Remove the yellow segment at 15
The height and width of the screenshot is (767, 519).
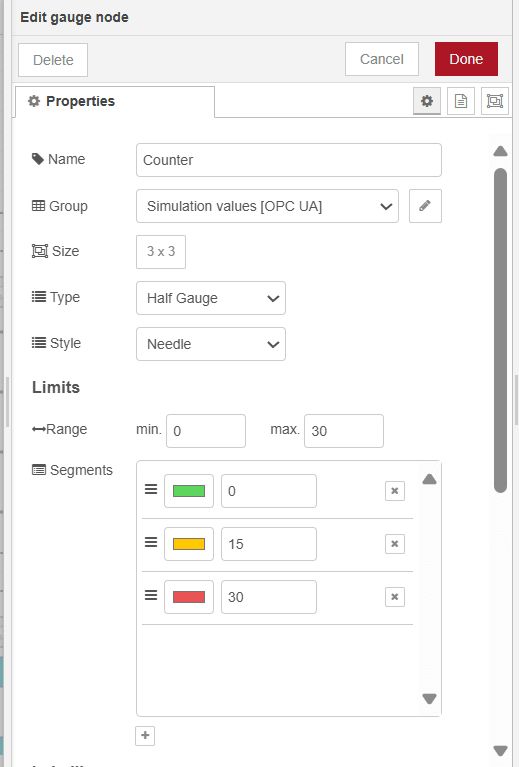pyautogui.click(x=395, y=544)
